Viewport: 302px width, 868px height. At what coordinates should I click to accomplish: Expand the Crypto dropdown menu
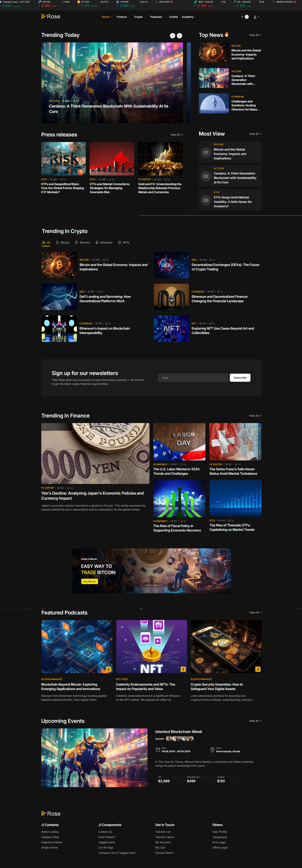coord(139,17)
